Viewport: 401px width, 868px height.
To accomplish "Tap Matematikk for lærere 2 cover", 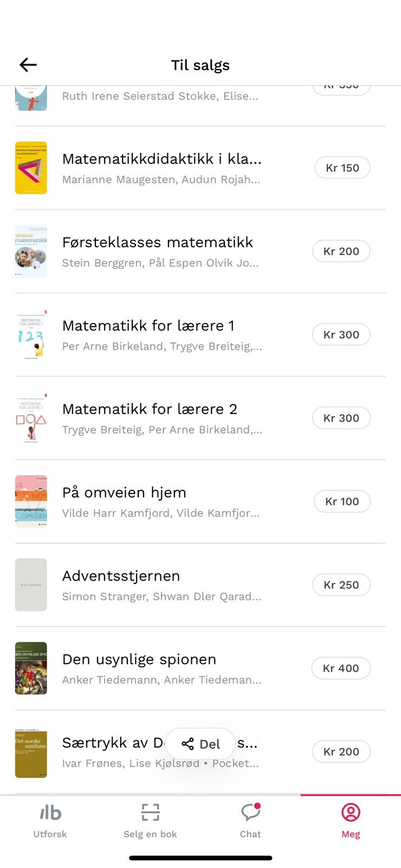I will (x=31, y=418).
